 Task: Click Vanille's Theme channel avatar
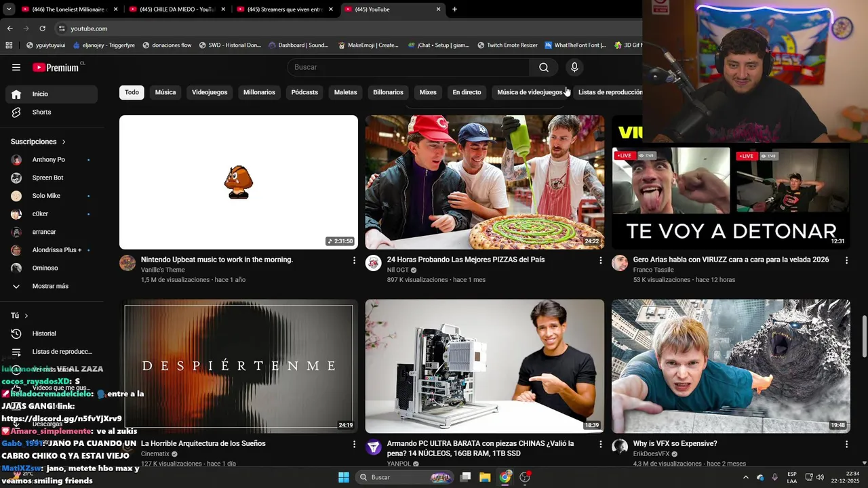point(127,263)
